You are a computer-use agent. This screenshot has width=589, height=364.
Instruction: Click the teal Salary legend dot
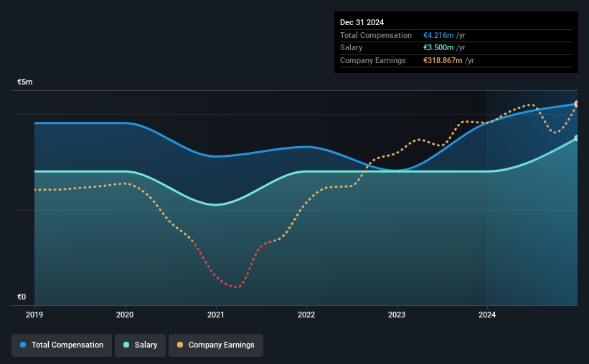pos(126,345)
